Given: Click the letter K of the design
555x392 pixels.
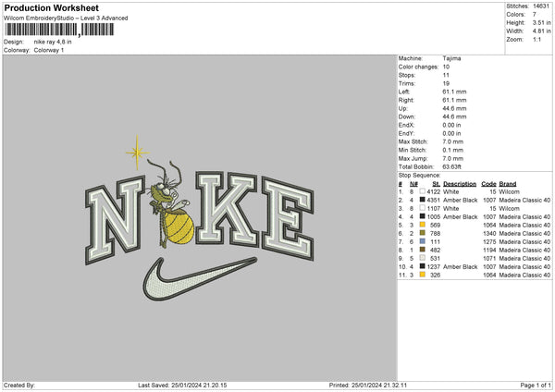Looking at the screenshot, I should 228,208.
